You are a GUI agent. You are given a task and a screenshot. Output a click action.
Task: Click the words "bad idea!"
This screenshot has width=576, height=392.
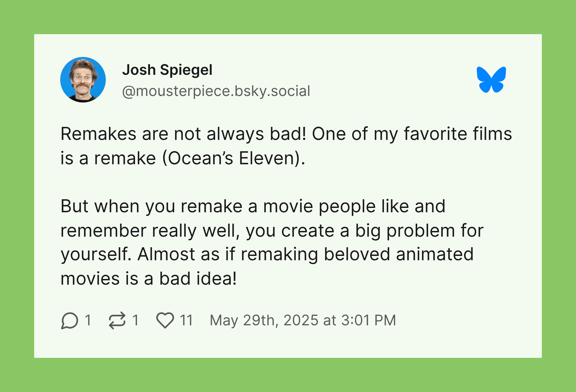point(198,278)
